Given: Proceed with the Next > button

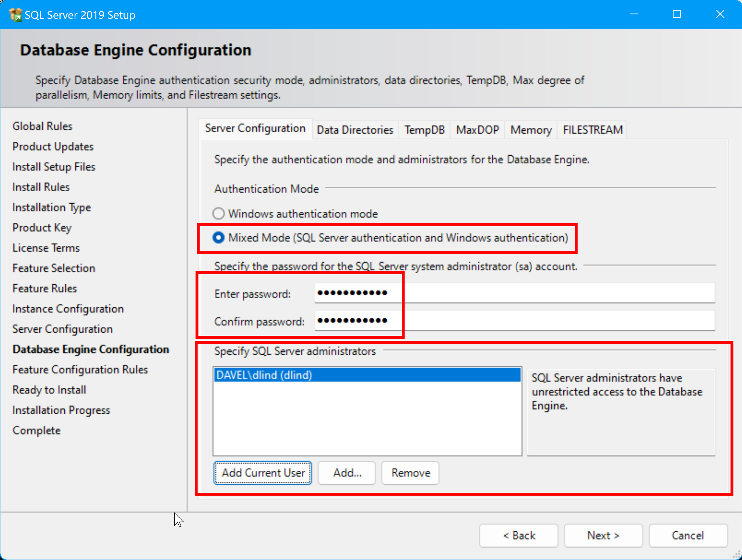Looking at the screenshot, I should click(603, 535).
